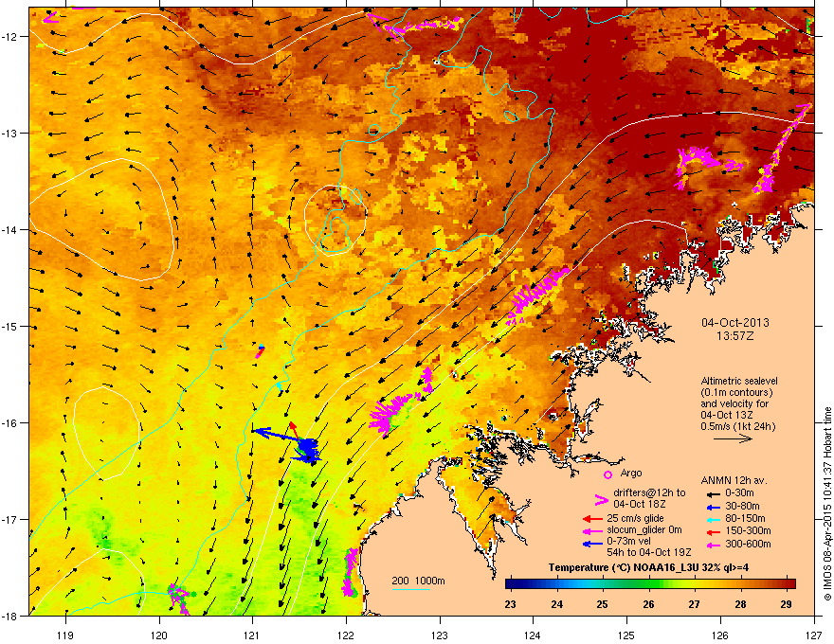Click the magenta Argo circle legend symbol
Screen dimensions: 834x644
607,474
